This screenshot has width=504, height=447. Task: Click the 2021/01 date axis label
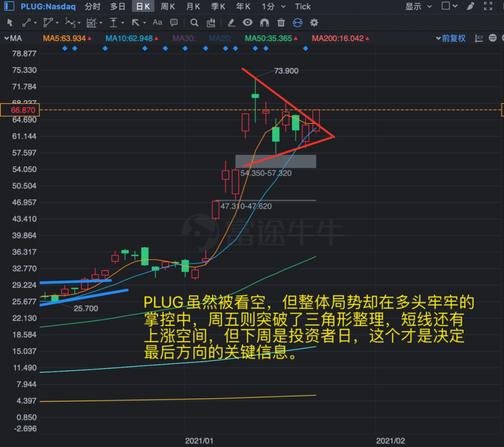[199, 441]
